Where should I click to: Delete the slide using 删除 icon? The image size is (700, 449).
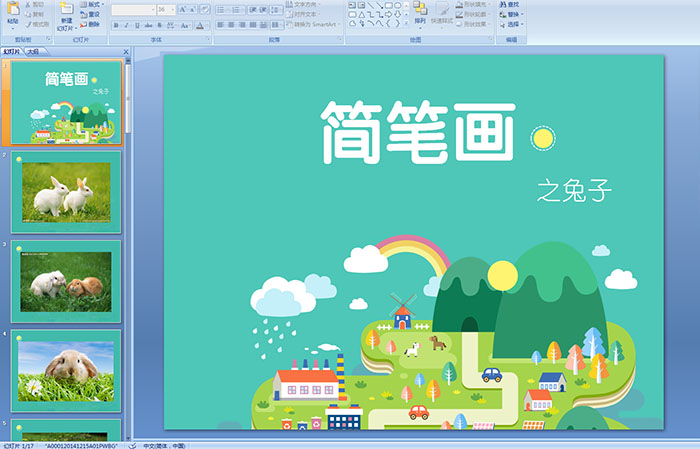pyautogui.click(x=90, y=24)
